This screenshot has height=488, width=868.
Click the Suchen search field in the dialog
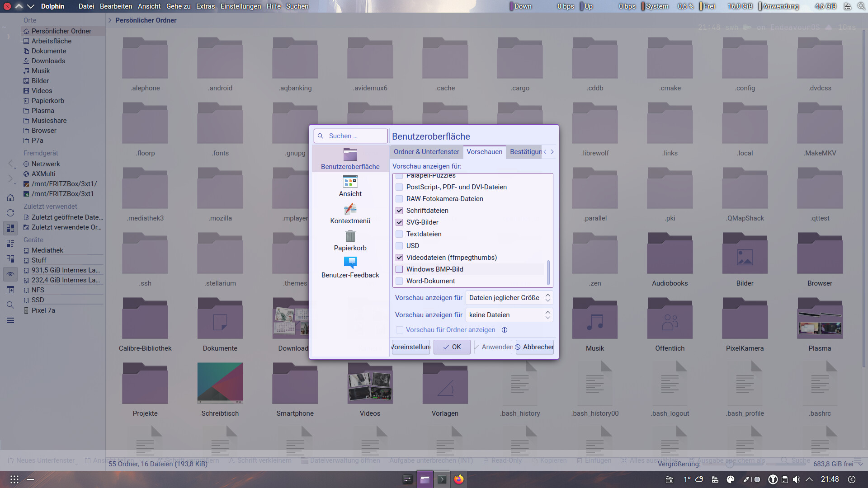[x=350, y=136]
